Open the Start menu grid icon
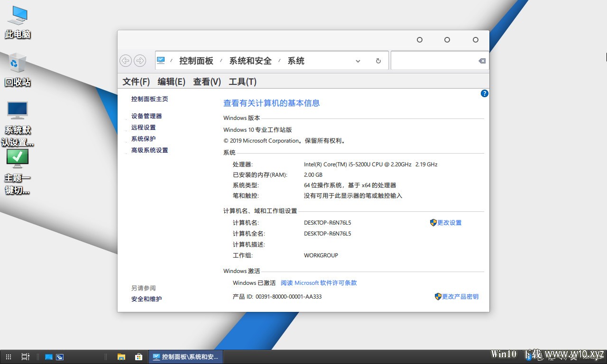 pyautogui.click(x=9, y=357)
